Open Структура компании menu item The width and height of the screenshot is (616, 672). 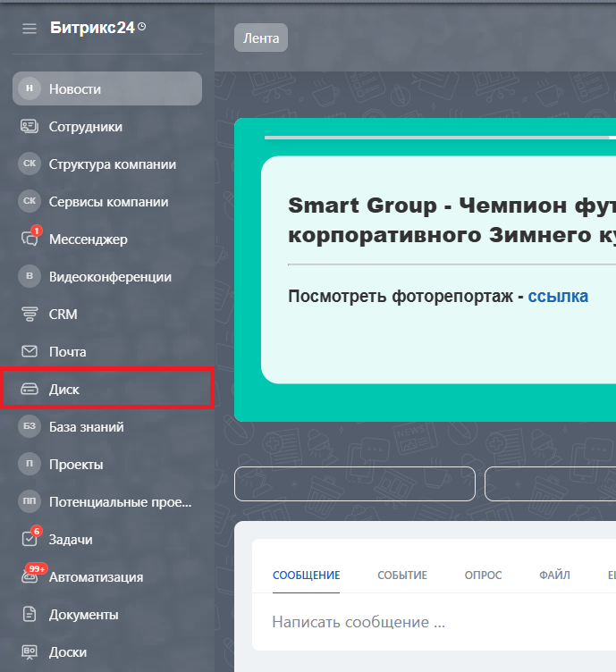pos(107,164)
